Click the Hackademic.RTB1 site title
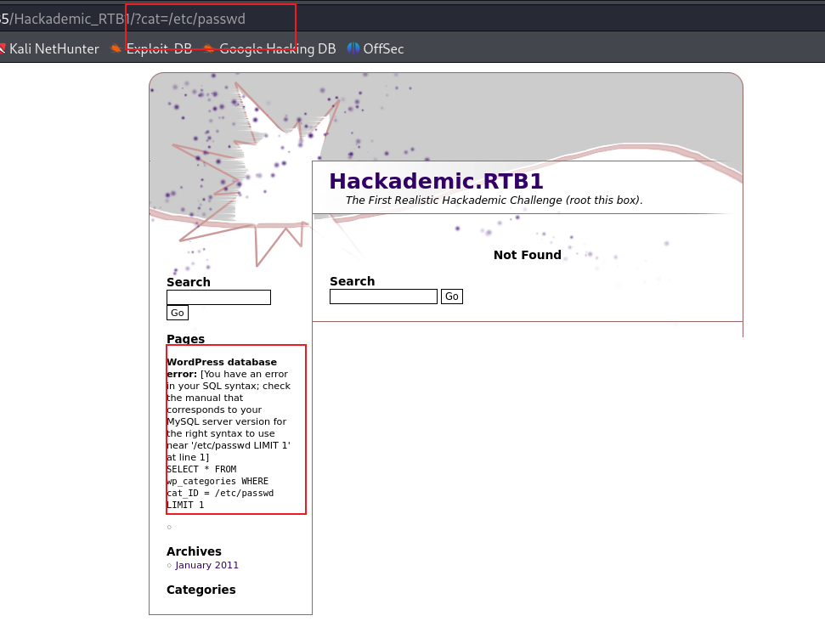The image size is (825, 644). 437,181
